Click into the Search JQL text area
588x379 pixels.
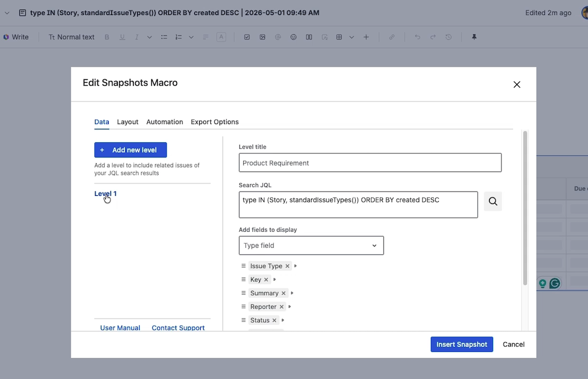(x=358, y=205)
